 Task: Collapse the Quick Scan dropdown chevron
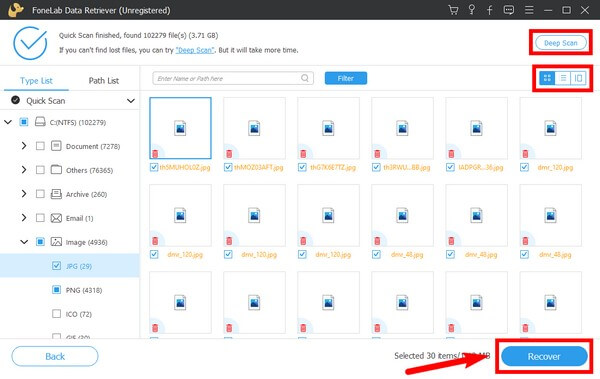pos(131,101)
